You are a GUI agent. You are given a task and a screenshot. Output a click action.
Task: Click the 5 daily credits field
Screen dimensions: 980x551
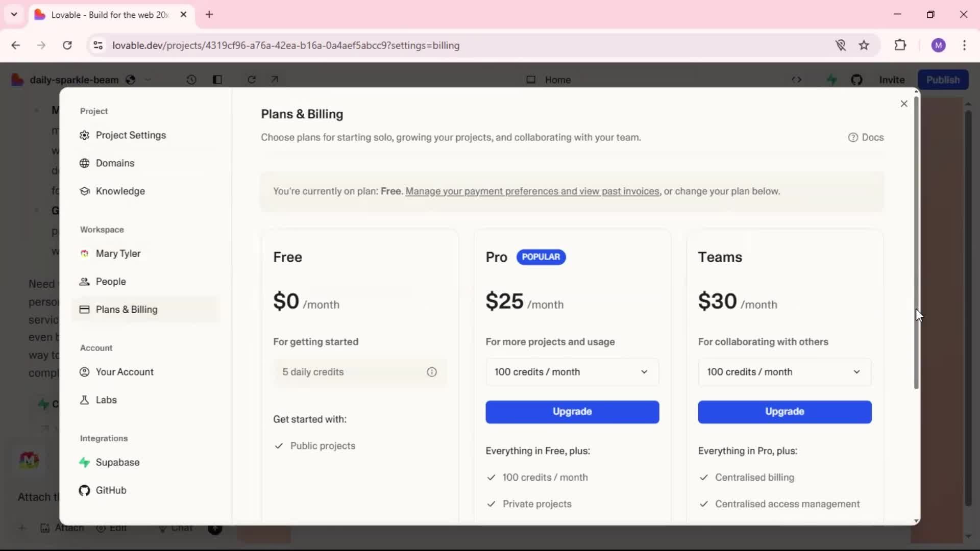click(360, 372)
